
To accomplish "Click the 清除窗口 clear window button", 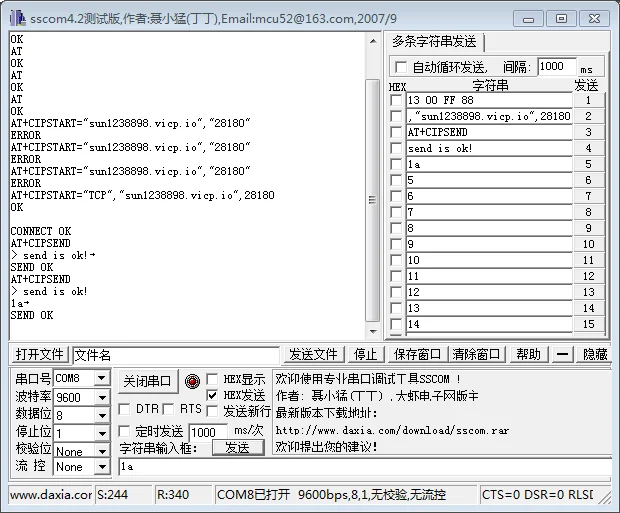I will point(476,354).
